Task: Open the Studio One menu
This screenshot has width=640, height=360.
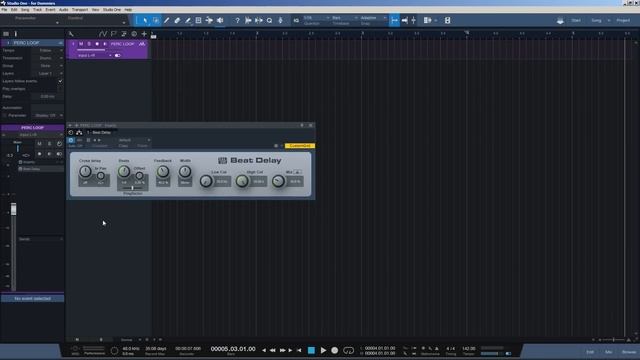Action: point(111,9)
